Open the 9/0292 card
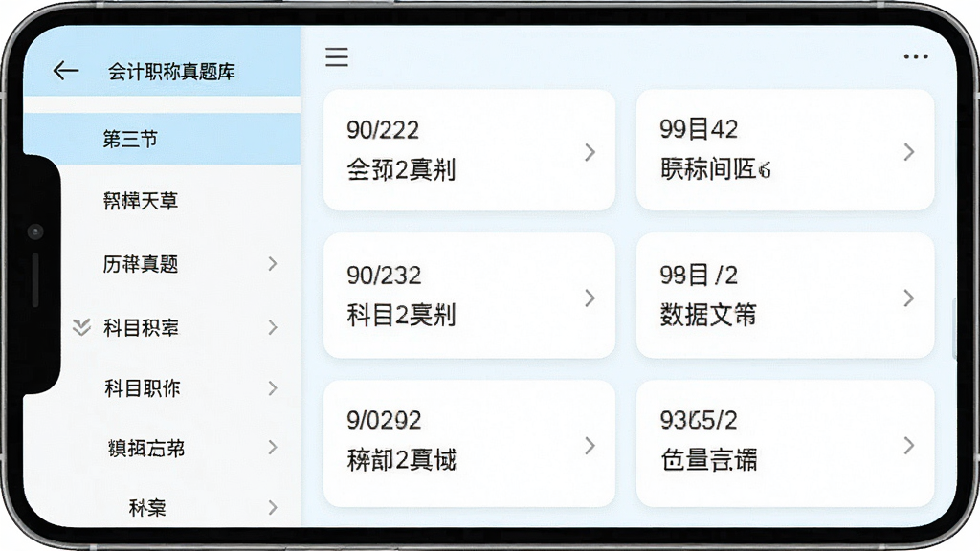The height and width of the screenshot is (551, 980). (x=469, y=444)
